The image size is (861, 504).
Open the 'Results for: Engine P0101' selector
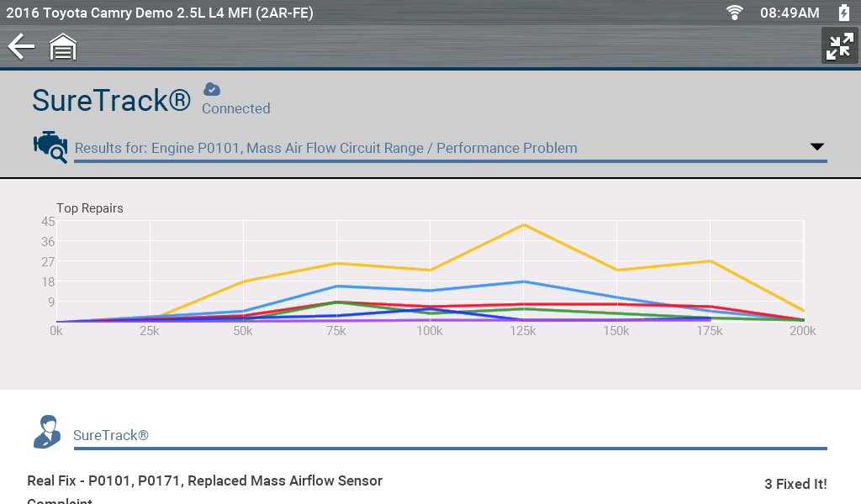point(325,148)
